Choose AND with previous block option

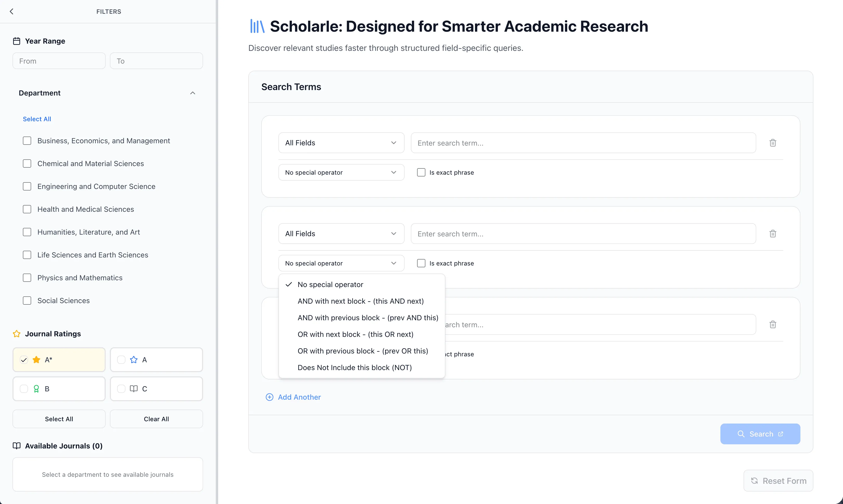(x=362, y=318)
